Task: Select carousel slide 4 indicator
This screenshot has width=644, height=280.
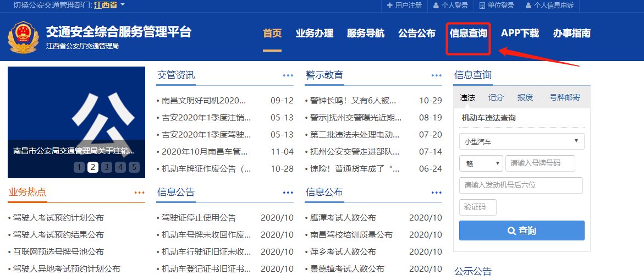Action: click(x=120, y=167)
